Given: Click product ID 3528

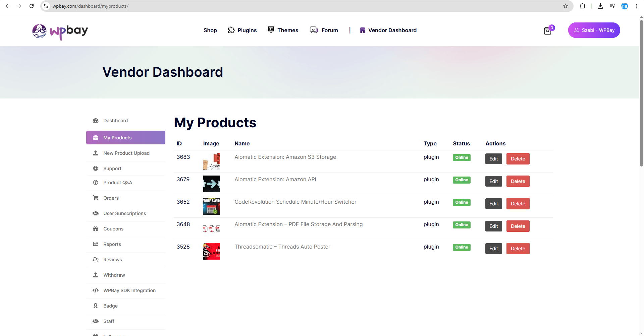Looking at the screenshot, I should pos(183,247).
